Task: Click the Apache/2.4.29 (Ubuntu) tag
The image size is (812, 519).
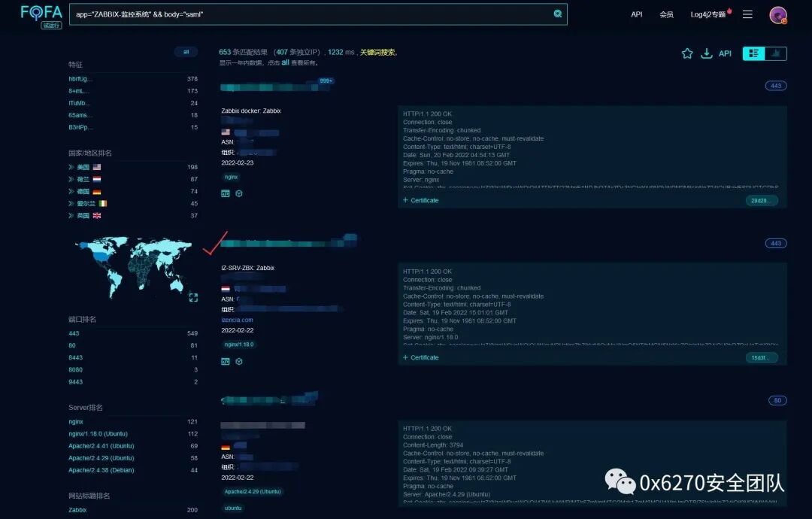Action: (x=253, y=492)
